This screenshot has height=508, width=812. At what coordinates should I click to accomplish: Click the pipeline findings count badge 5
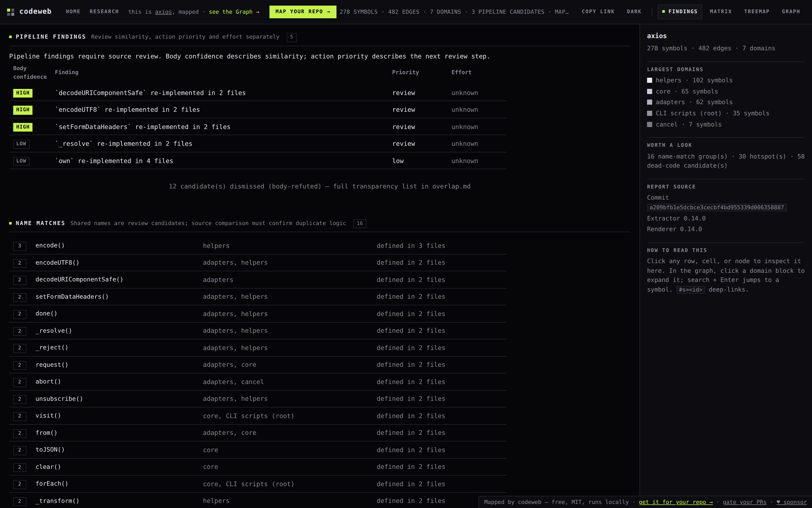coord(292,37)
